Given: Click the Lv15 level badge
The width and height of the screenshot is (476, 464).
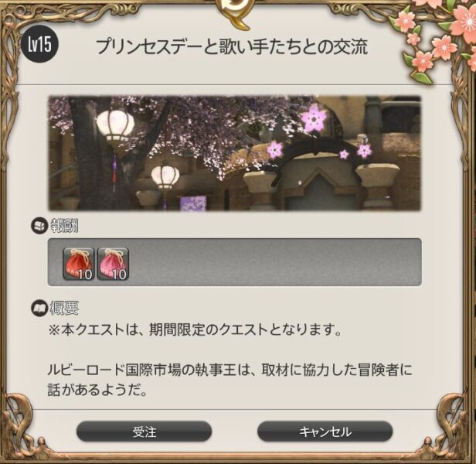Looking at the screenshot, I should pos(39,45).
